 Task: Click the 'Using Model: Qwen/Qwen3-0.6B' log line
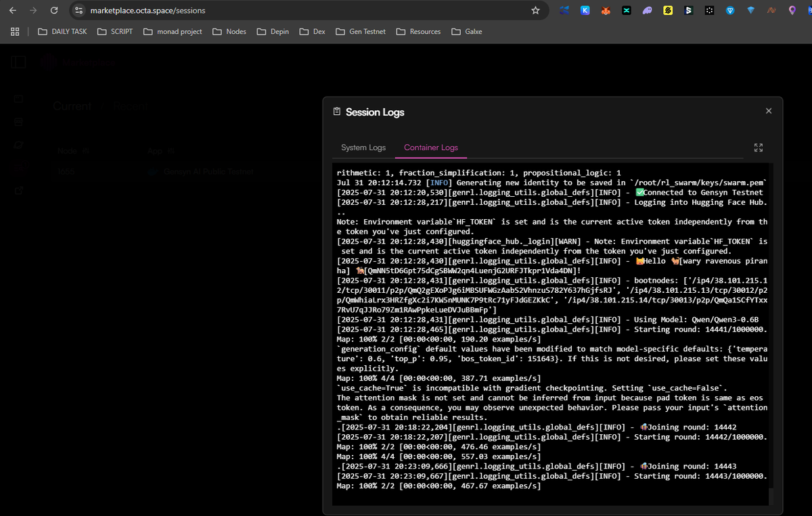click(547, 319)
